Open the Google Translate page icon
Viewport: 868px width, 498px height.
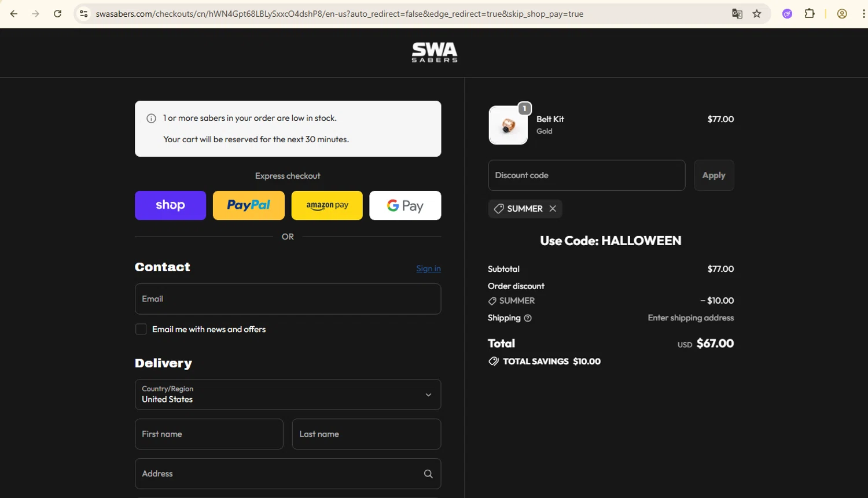click(737, 14)
